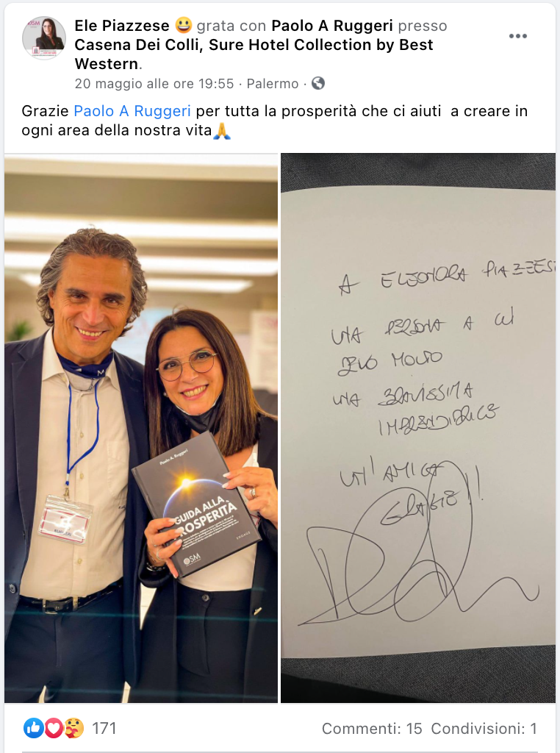Viewport: 560px width, 753px height.
Task: Open Ele Piazzese author name link
Action: 122,26
